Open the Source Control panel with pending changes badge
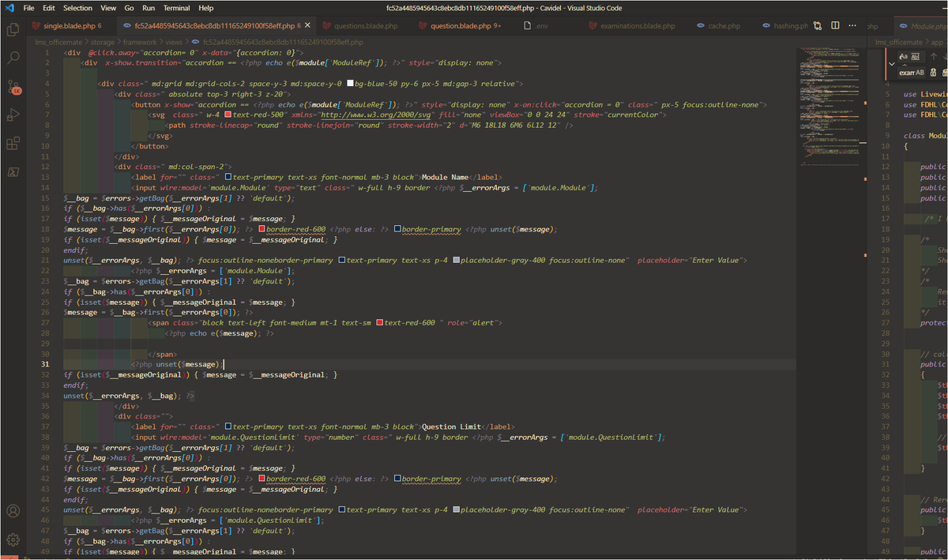 click(11, 85)
